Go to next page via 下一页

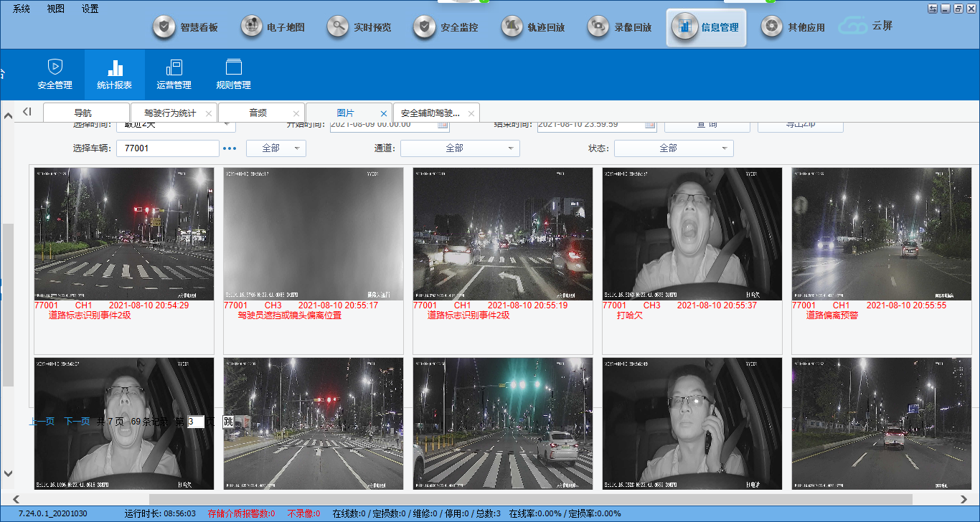(77, 422)
